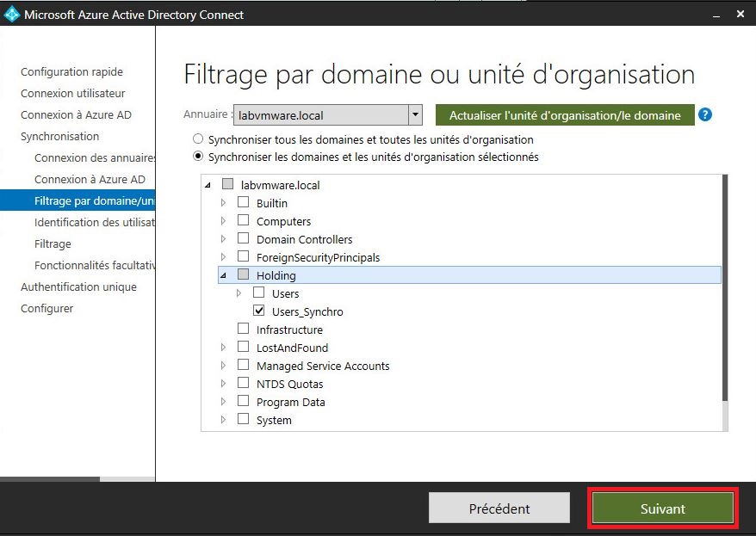The width and height of the screenshot is (756, 536).
Task: Select the Holding tree label
Action: click(x=276, y=275)
